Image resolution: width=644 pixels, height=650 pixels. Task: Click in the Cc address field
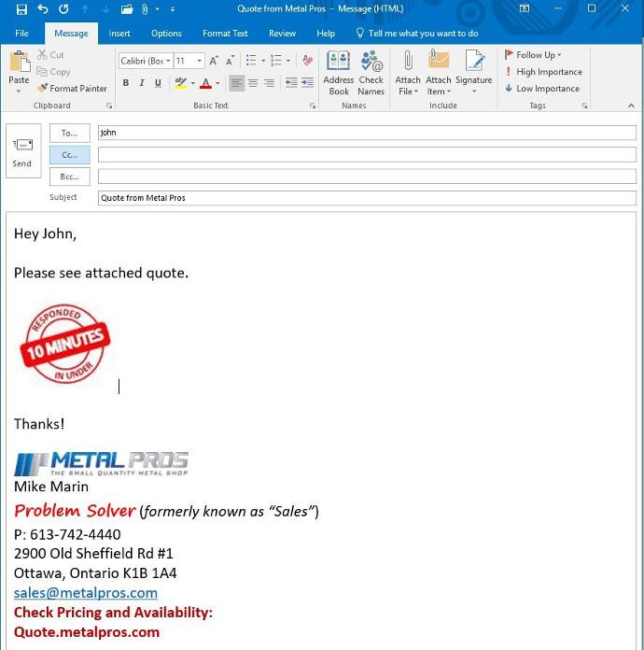point(367,155)
